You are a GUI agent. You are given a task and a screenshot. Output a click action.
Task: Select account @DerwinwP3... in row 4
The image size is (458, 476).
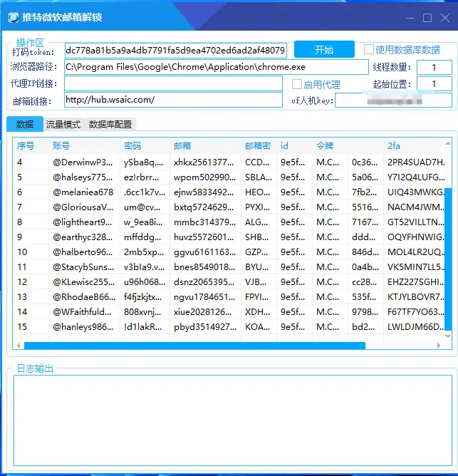[83, 162]
